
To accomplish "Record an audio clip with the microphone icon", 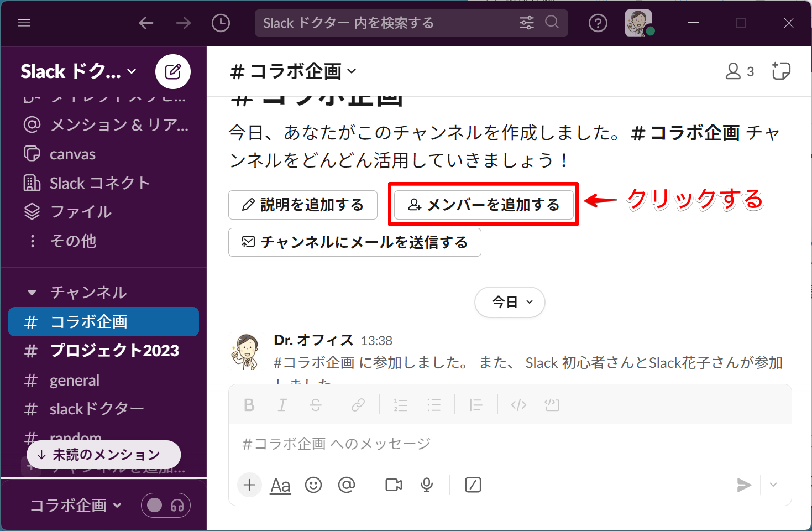I will pos(426,485).
